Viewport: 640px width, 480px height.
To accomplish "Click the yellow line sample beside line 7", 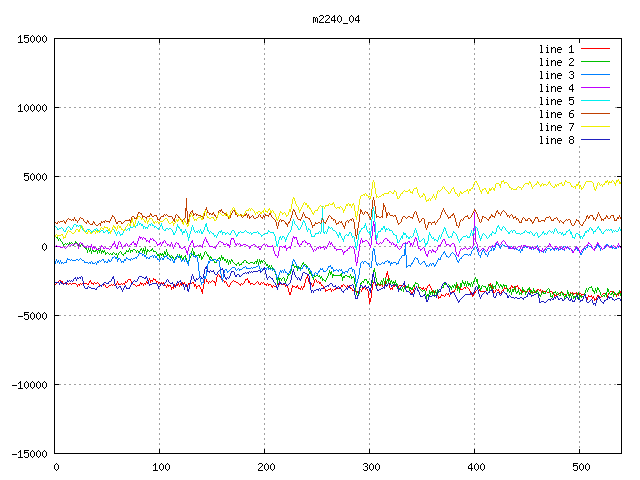I will pos(595,127).
